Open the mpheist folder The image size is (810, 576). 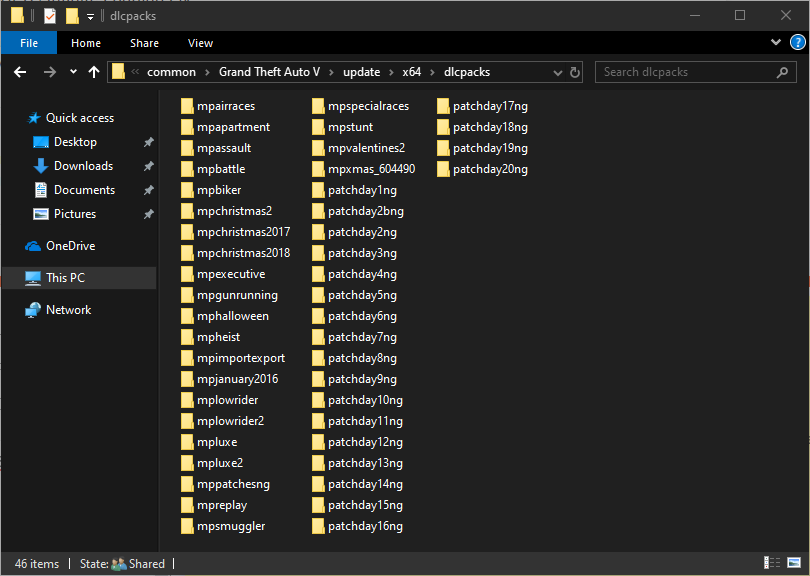[218, 337]
